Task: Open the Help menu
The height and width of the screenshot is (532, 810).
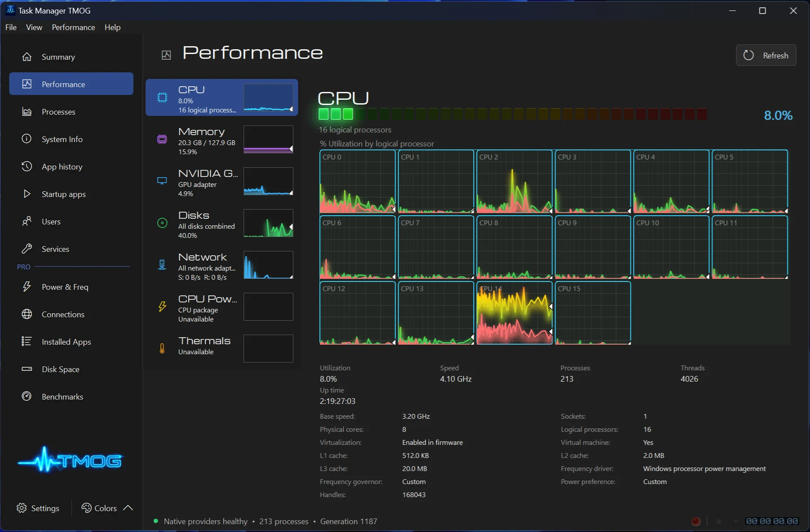Action: [112, 27]
